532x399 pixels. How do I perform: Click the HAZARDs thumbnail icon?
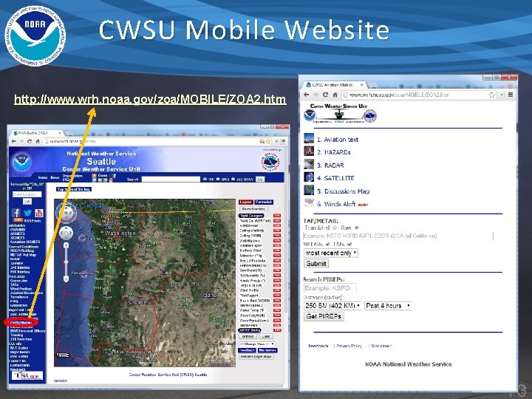pyautogui.click(x=309, y=151)
